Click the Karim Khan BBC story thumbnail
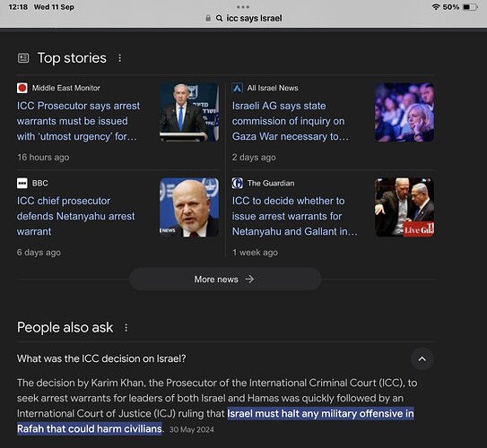This screenshot has height=448, width=487. coord(189,207)
